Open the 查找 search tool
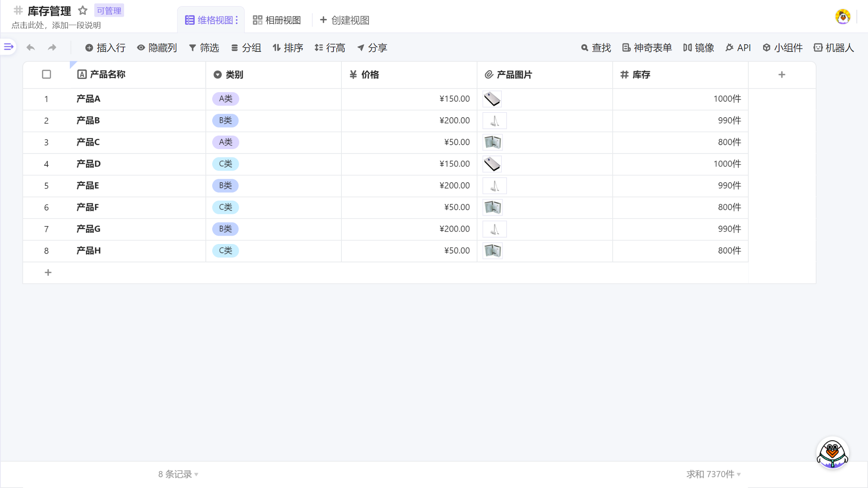Screen dimensions: 868x488 point(596,47)
